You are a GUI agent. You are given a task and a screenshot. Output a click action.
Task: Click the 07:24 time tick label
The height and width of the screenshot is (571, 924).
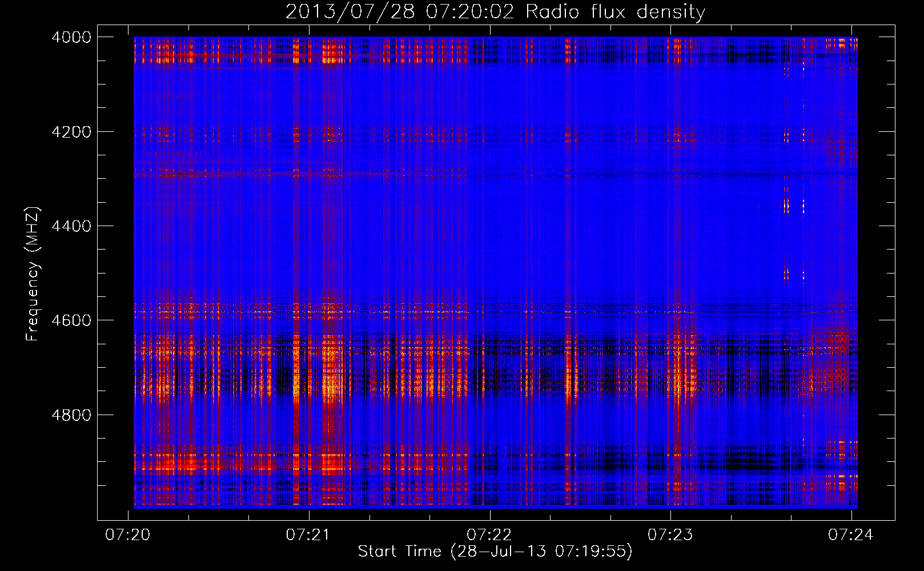pyautogui.click(x=851, y=534)
